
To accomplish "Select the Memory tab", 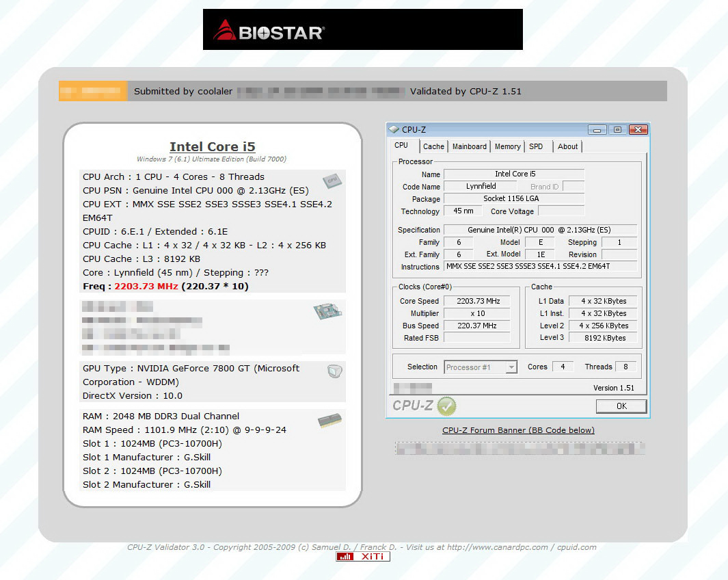I will tap(507, 146).
